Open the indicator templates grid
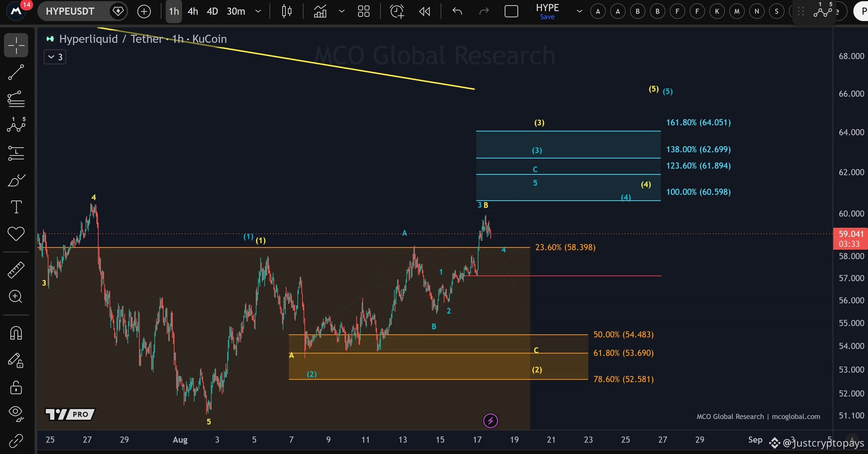 (x=364, y=11)
